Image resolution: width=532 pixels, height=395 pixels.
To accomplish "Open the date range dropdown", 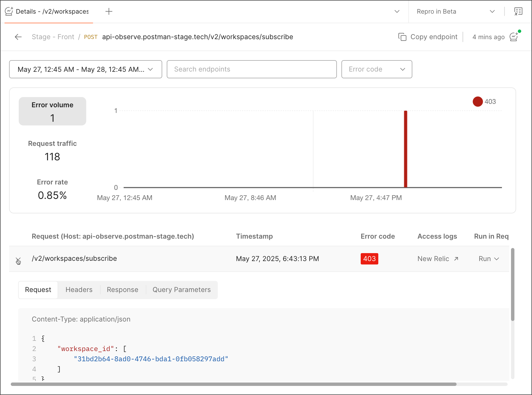I will (x=85, y=69).
